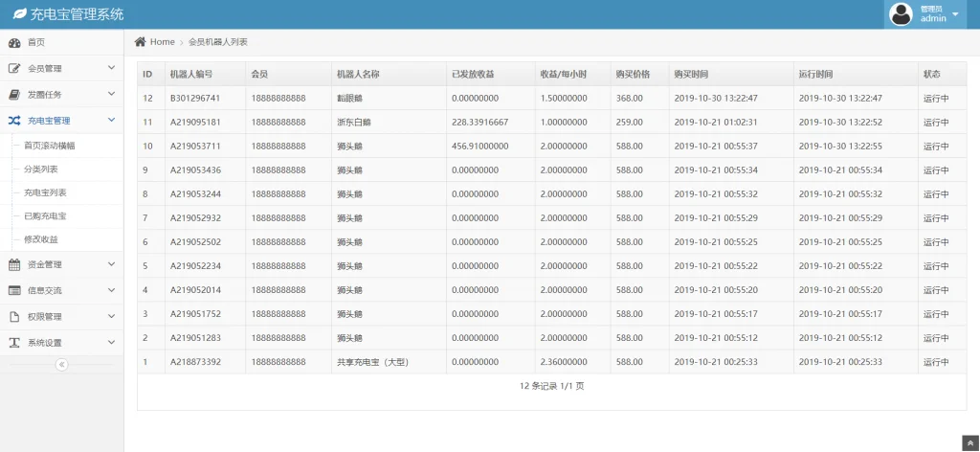Image resolution: width=980 pixels, height=452 pixels.
Task: Expand 资金管理 menu chevron
Action: 111,263
